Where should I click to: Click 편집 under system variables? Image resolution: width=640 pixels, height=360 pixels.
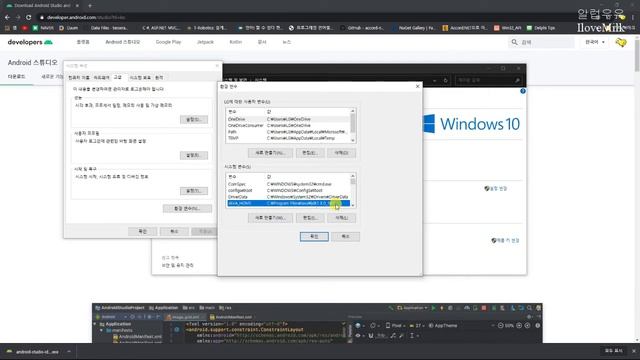tap(310, 218)
